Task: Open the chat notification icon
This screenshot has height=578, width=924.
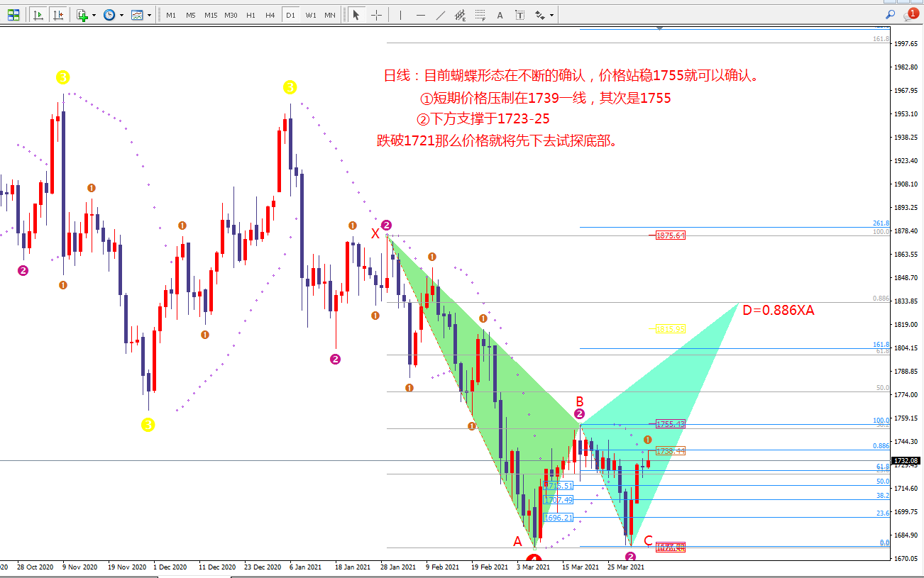Action: pyautogui.click(x=911, y=14)
